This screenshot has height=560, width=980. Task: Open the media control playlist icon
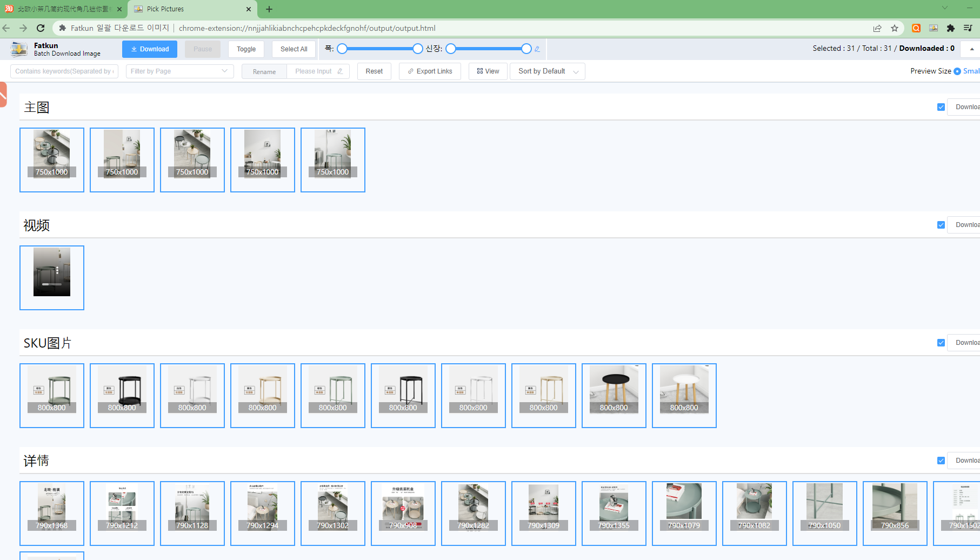(968, 28)
